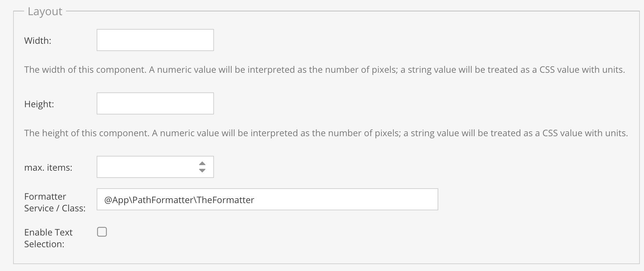Click the word 'pixels' in width description
The height and width of the screenshot is (271, 644).
(384, 70)
